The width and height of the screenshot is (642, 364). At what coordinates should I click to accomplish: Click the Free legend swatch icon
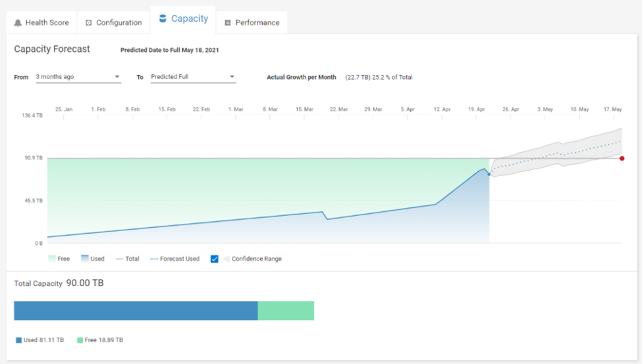click(x=51, y=259)
